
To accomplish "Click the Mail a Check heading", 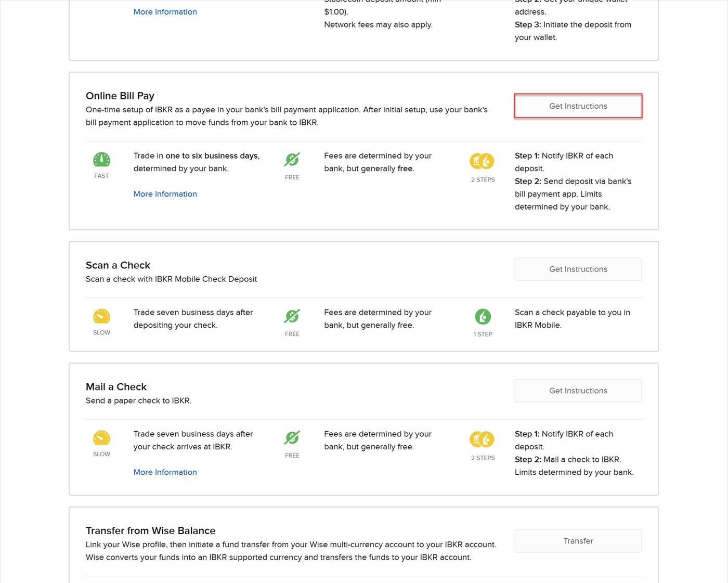I will 116,387.
